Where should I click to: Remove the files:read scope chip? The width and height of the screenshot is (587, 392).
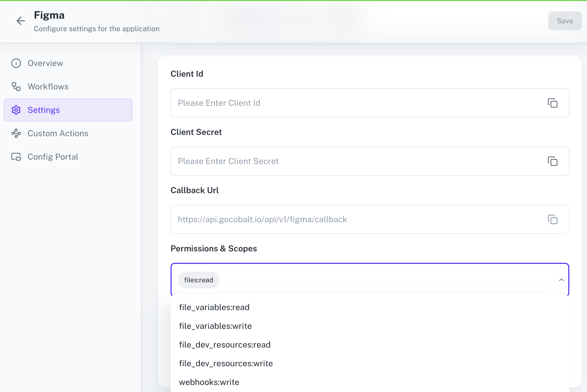[198, 280]
